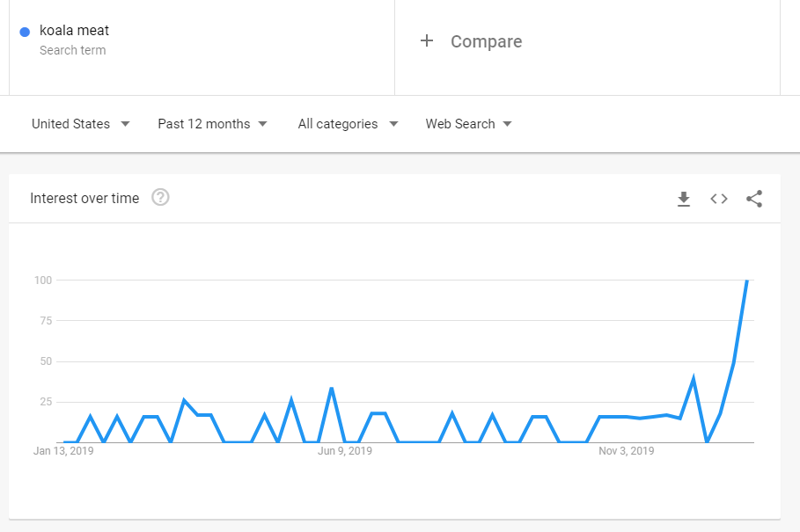Screen dimensions: 800x532
Task: Click the chart peak at 100
Action: [x=747, y=281]
